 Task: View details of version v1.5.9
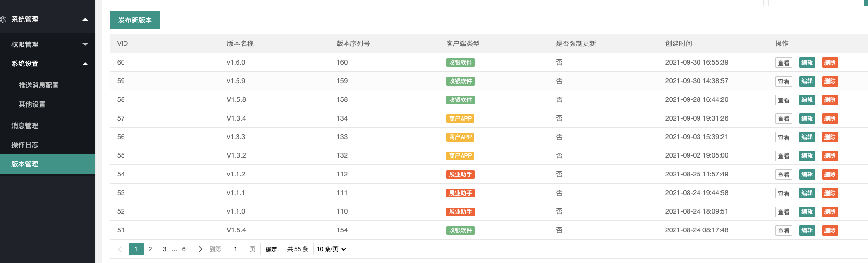[x=784, y=81]
